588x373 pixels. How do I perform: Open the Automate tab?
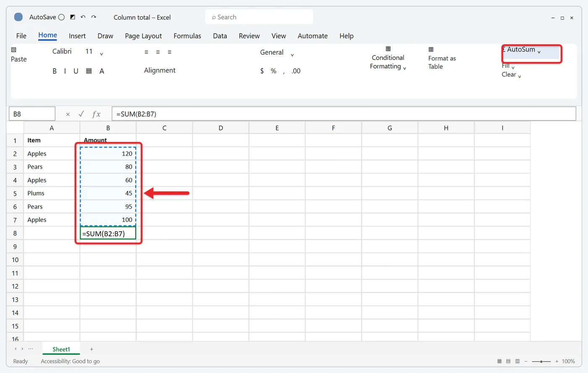(313, 36)
